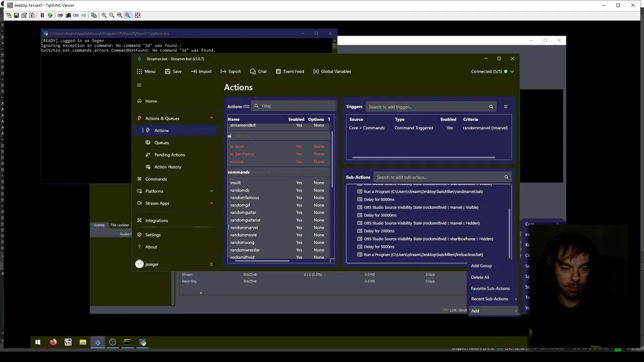Click the TightVNC new connection icon
The height and width of the screenshot is (362, 644).
pos(9,16)
